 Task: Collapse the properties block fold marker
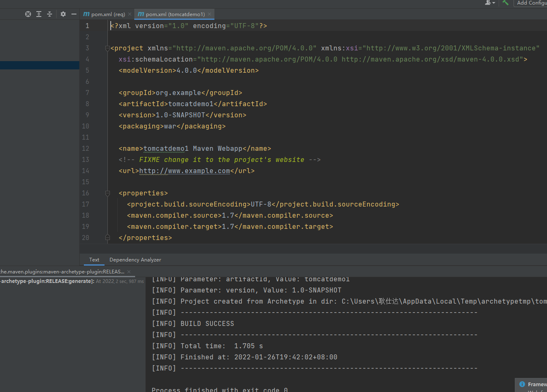pos(107,193)
